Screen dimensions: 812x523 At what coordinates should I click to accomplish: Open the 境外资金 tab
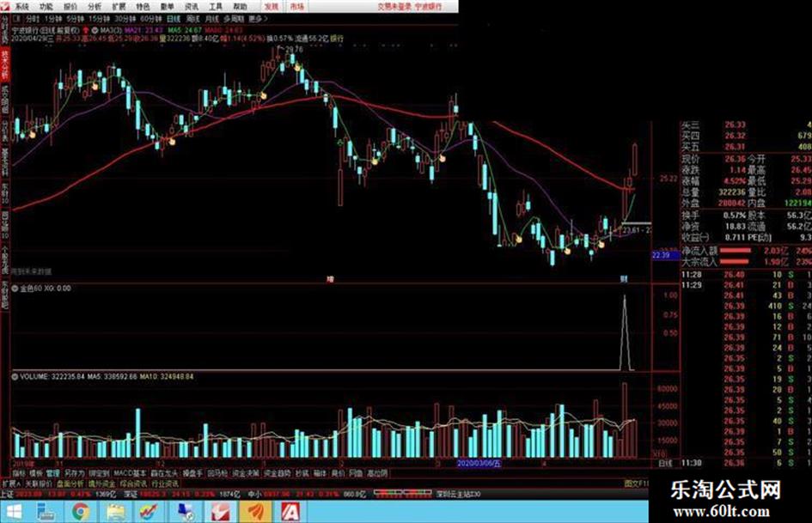[101, 483]
